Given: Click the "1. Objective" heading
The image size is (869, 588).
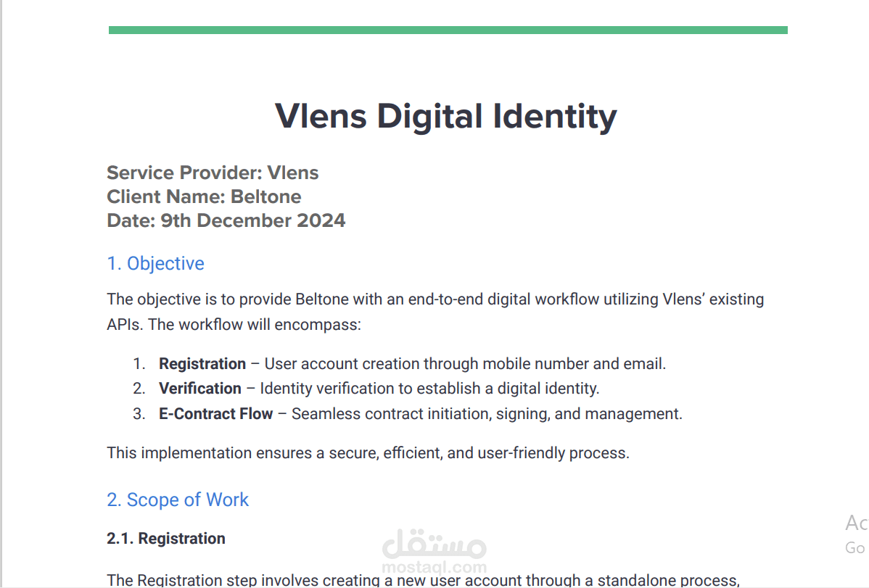Looking at the screenshot, I should (156, 263).
